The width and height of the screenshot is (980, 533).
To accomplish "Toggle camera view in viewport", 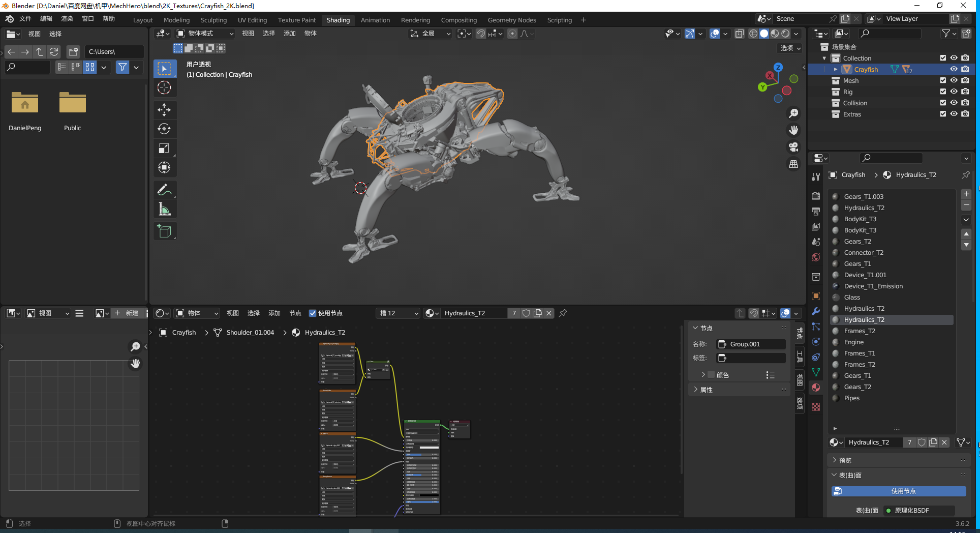I will click(793, 147).
